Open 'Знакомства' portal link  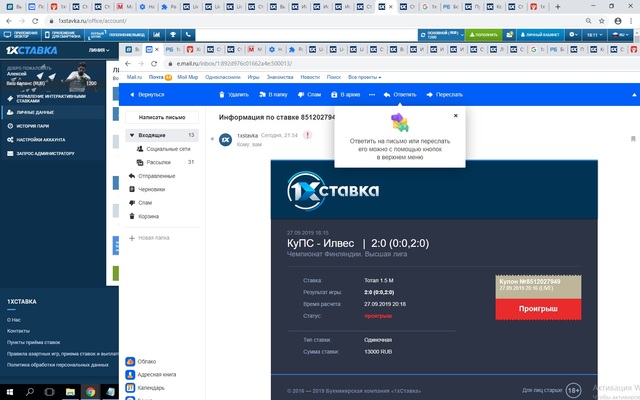(280, 77)
